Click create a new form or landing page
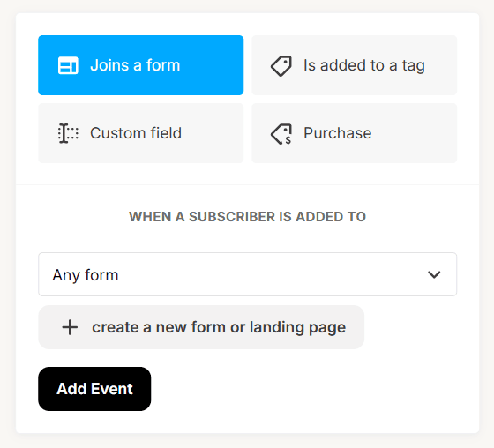This screenshot has height=448, width=494. 201,327
